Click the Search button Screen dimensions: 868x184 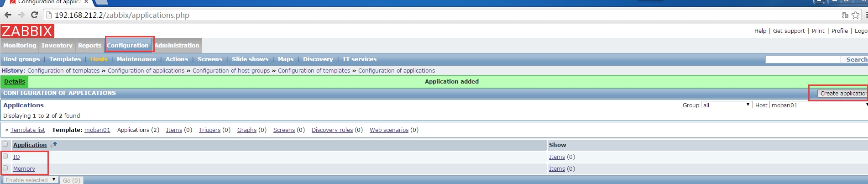point(857,59)
